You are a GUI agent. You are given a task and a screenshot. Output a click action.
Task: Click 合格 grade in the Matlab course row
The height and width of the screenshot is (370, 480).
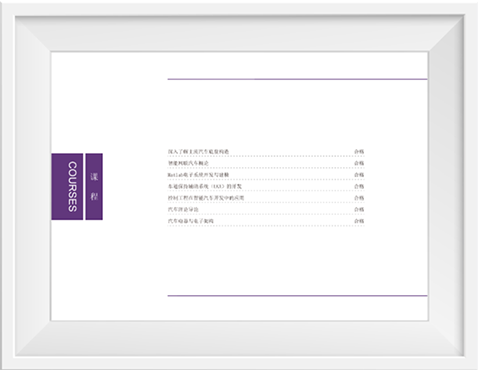coord(359,175)
